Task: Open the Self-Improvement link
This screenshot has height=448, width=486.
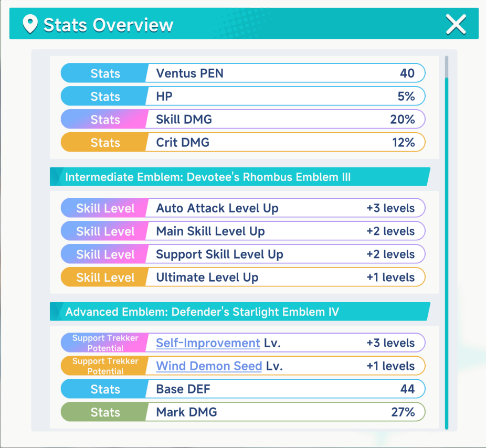Action: click(x=208, y=343)
